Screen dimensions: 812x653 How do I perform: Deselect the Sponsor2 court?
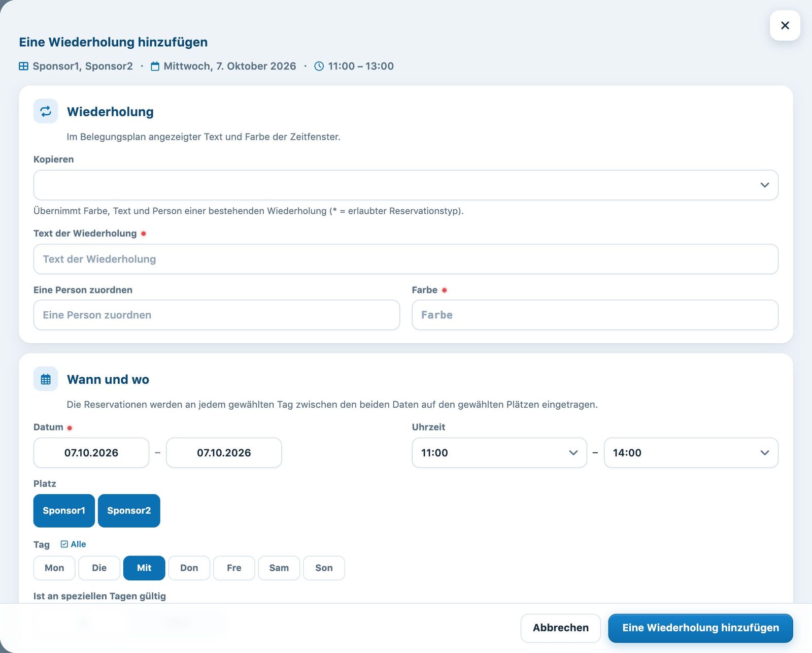tap(129, 511)
